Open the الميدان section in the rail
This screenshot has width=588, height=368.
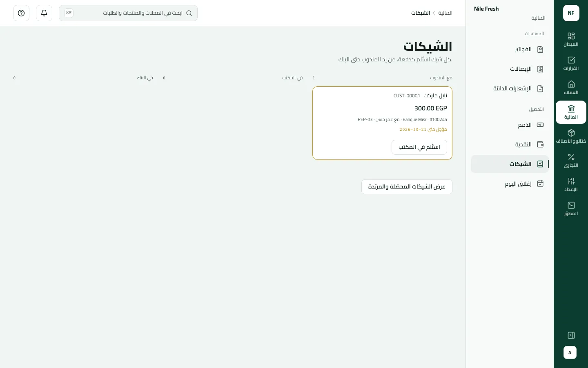pyautogui.click(x=571, y=40)
